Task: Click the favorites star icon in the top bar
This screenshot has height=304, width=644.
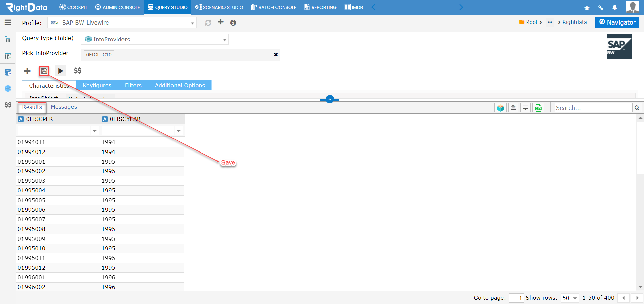Action: [x=587, y=7]
